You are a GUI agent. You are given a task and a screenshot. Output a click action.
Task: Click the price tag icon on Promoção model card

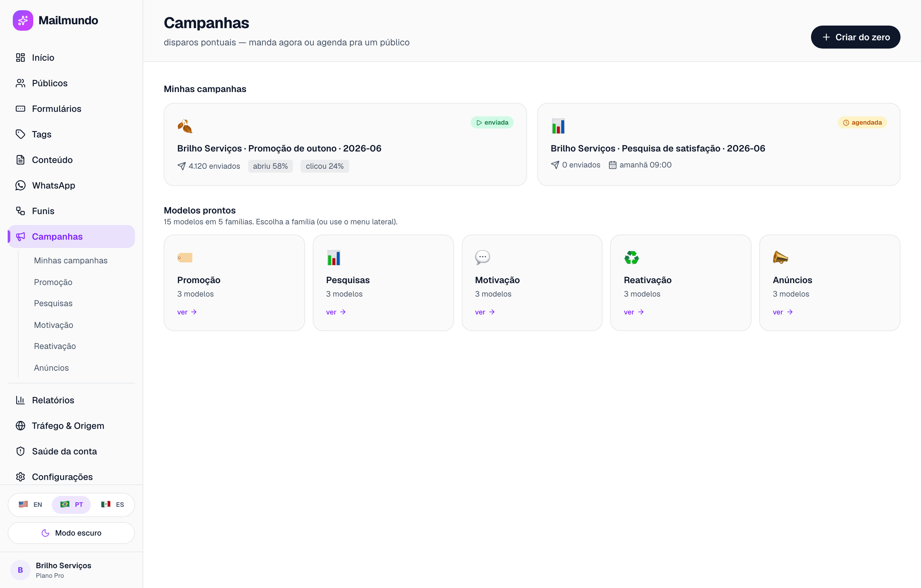(x=185, y=258)
